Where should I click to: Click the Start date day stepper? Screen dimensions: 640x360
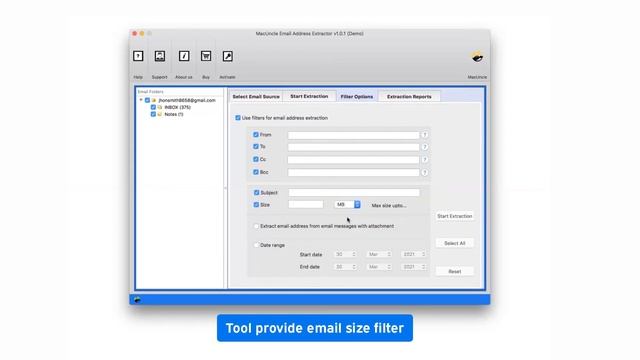tap(354, 254)
